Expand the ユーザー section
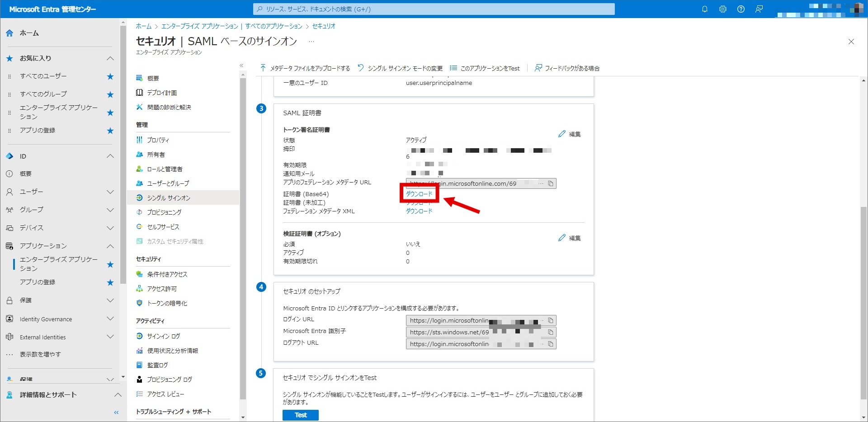The image size is (868, 422). [x=110, y=192]
